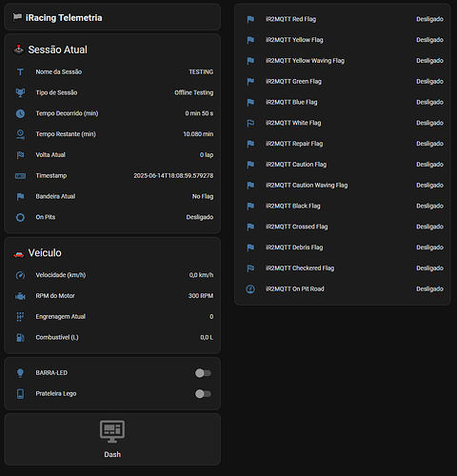Click the fuel pump icon for Combustível
This screenshot has width=457, height=476.
tap(20, 337)
